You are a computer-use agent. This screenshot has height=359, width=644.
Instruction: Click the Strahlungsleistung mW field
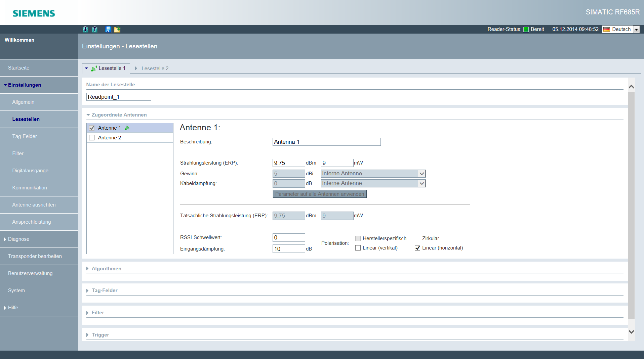click(x=337, y=163)
